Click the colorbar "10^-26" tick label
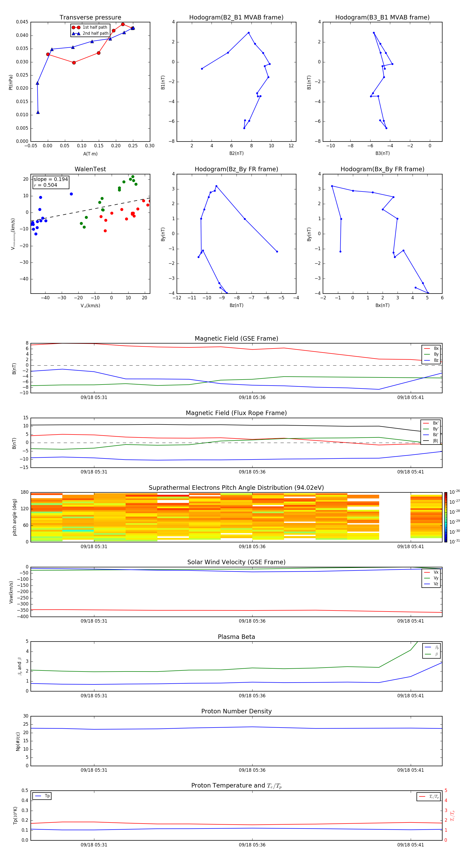This screenshot has height=868, width=473. [455, 492]
